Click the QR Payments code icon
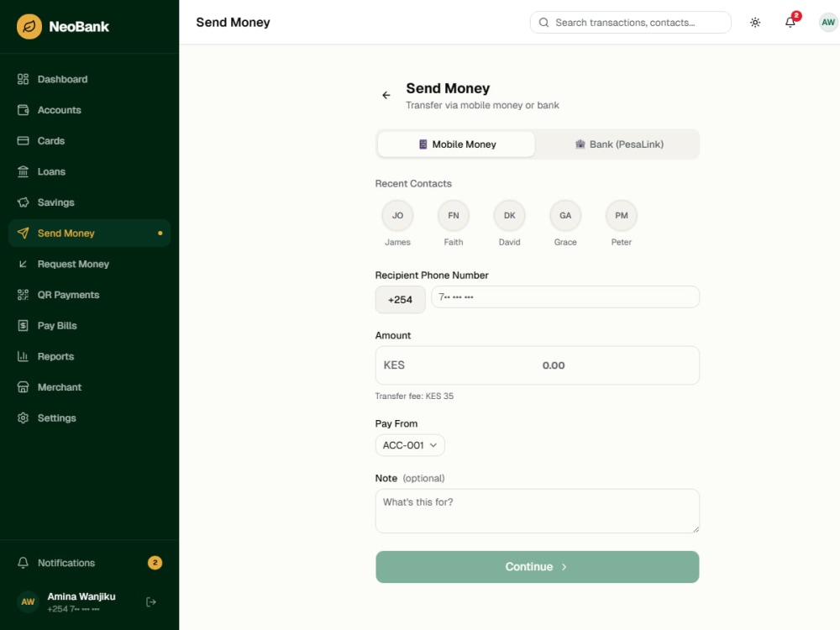The image size is (840, 630). point(23,295)
